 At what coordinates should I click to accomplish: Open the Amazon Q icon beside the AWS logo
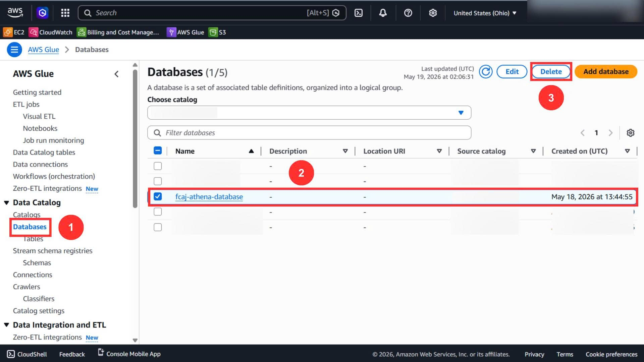point(42,13)
